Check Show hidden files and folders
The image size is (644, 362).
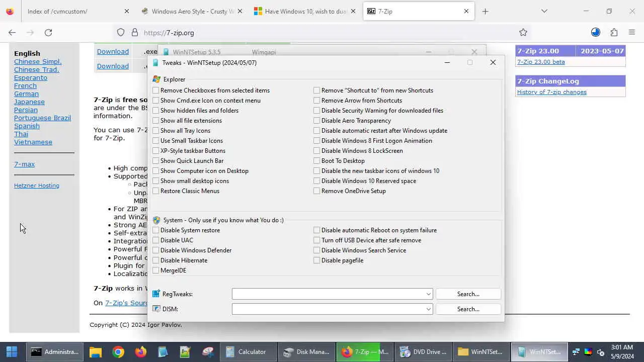click(156, 111)
